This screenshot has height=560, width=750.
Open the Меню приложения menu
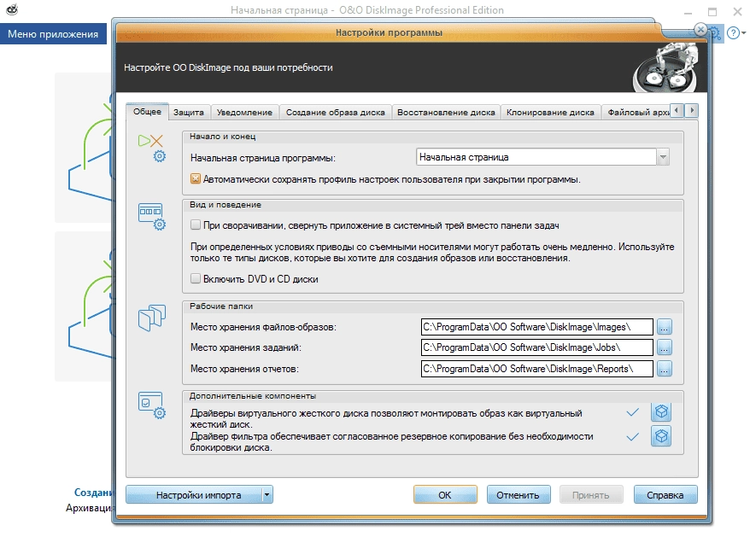tap(53, 34)
